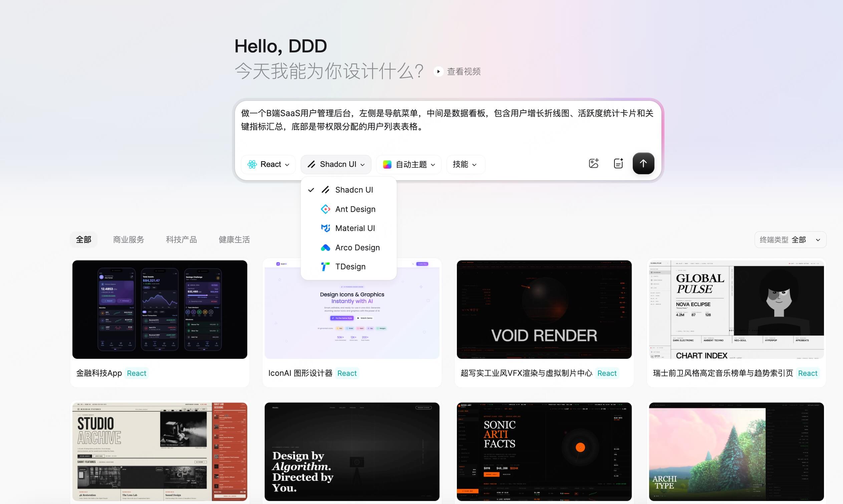
Task: Click the prompt enhance note icon
Action: 619,163
